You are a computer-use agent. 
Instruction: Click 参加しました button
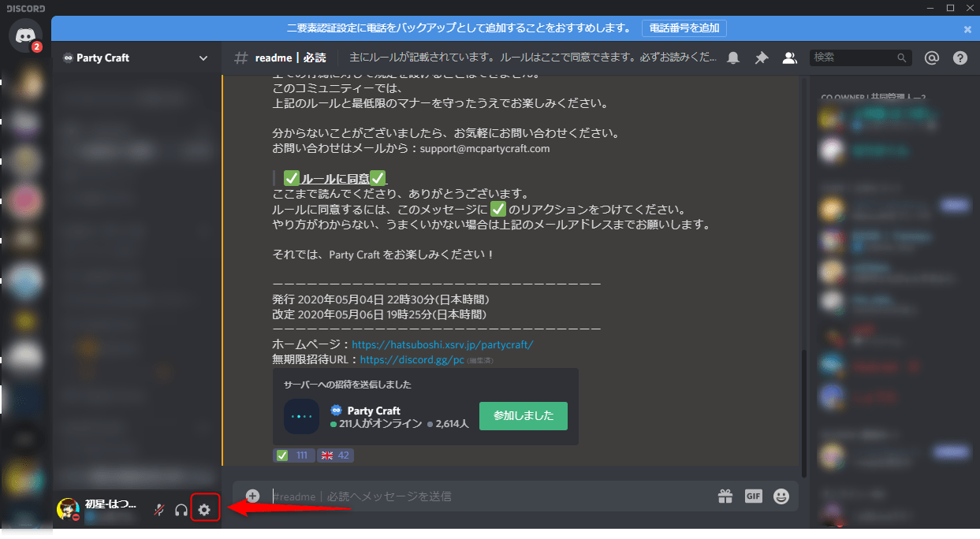point(524,415)
